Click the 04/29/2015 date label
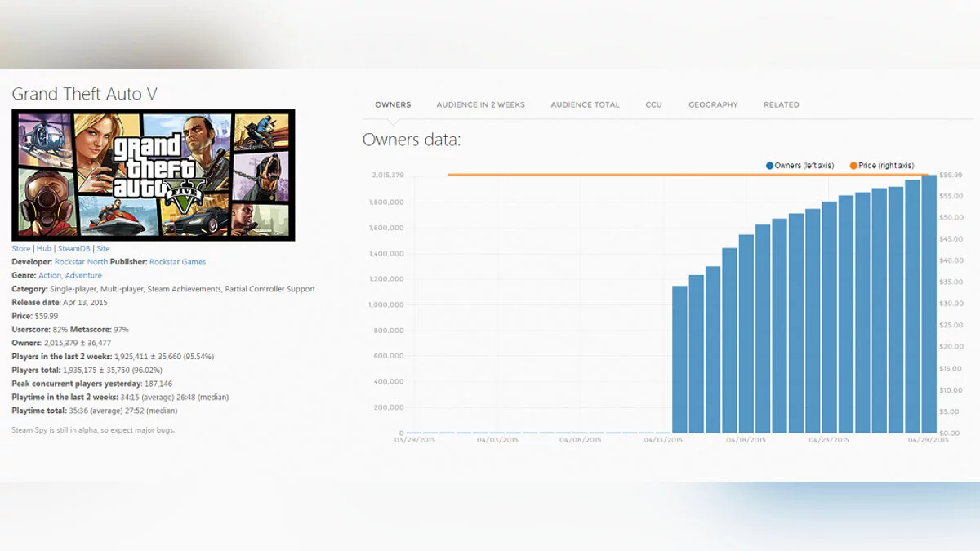 click(929, 440)
